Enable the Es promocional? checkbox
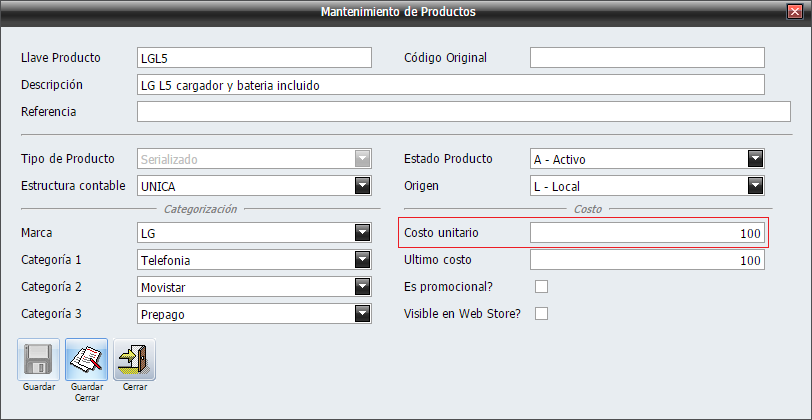Image resolution: width=812 pixels, height=420 pixels. click(541, 286)
